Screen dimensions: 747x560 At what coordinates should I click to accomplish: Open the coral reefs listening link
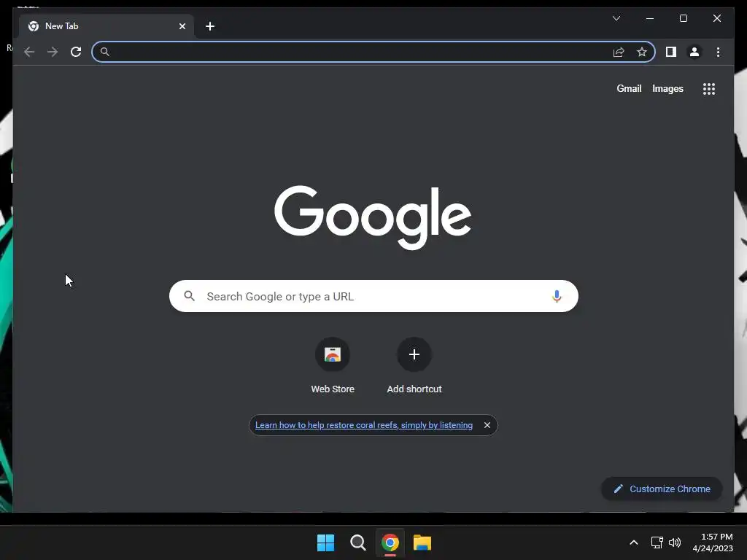coord(364,425)
